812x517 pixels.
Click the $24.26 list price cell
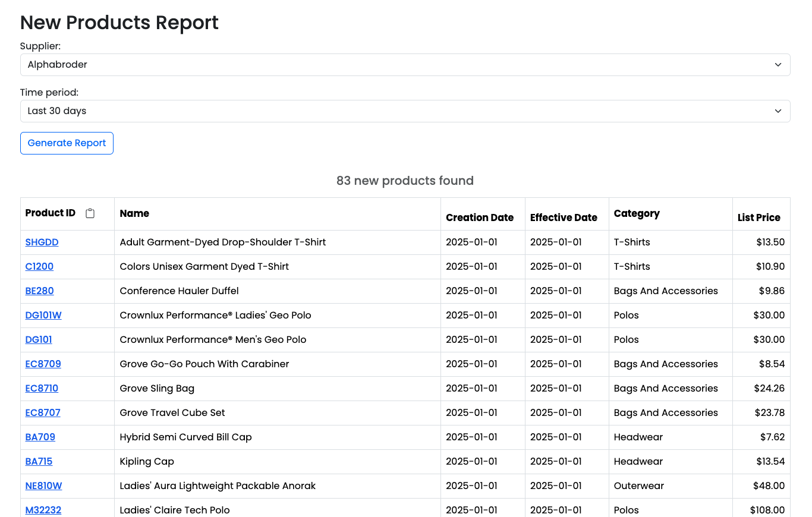tap(761, 389)
